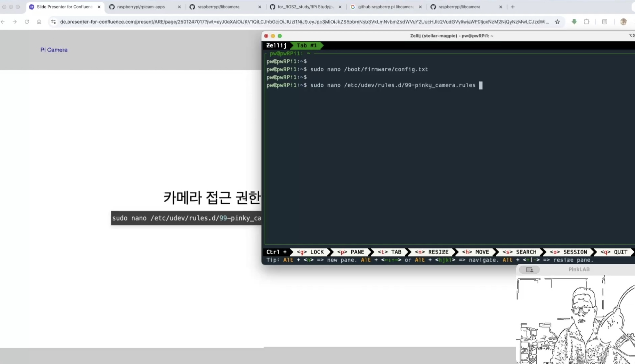The image size is (635, 364).
Task: Click the PinkLAB webcam thumbnail
Action: click(x=576, y=320)
